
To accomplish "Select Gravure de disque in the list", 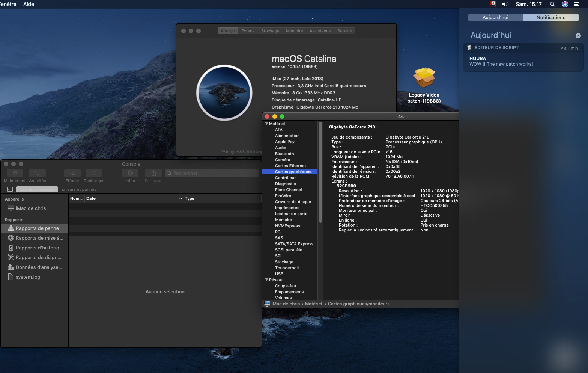I will point(293,202).
